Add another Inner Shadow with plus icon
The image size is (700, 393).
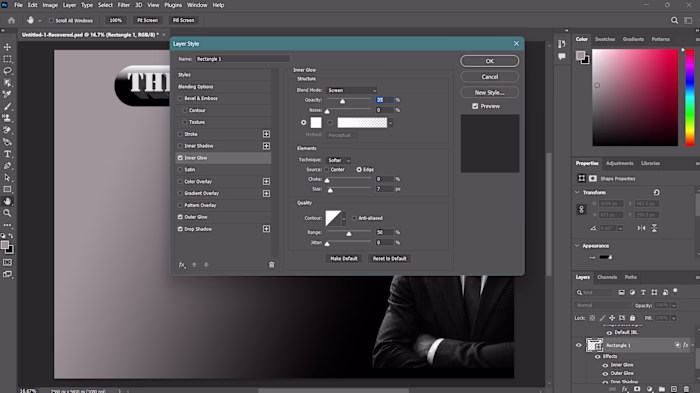(x=267, y=146)
